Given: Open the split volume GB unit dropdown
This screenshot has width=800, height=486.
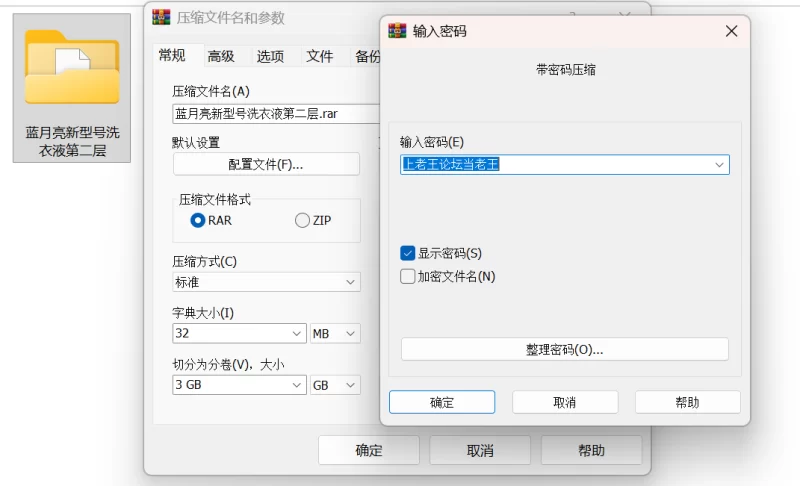Looking at the screenshot, I should click(x=350, y=385).
